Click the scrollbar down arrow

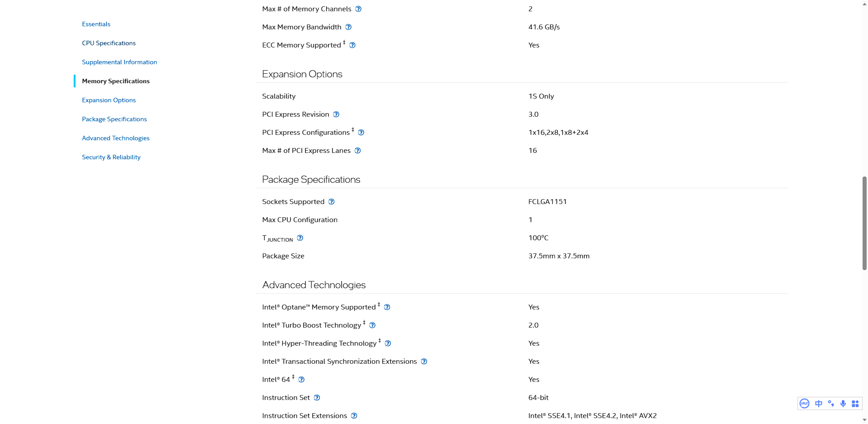tap(864, 420)
